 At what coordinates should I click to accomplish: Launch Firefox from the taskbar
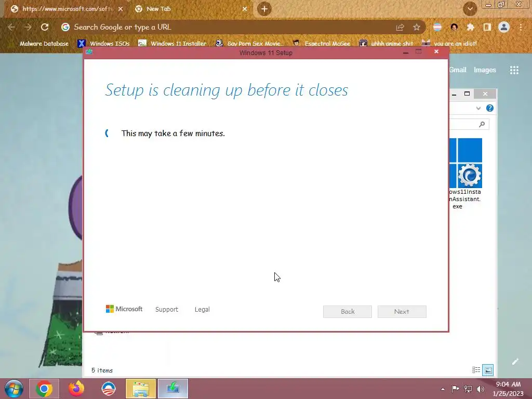pyautogui.click(x=76, y=389)
